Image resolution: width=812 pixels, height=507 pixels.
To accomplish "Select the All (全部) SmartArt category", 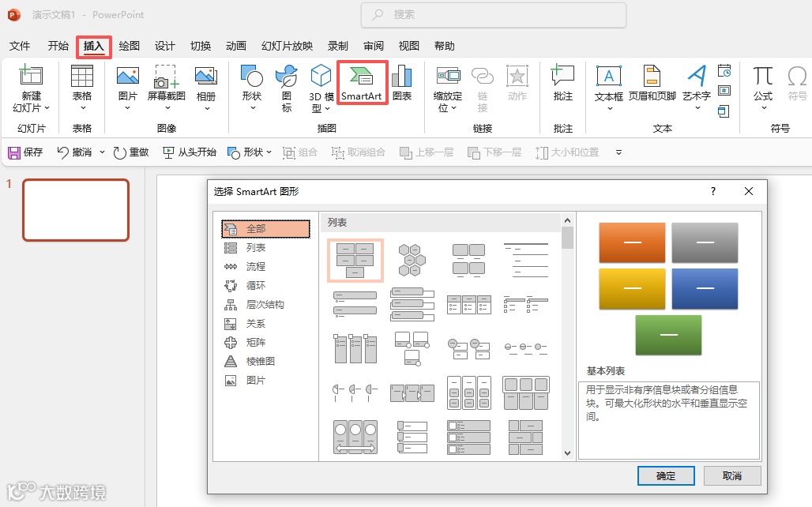I will coord(265,229).
